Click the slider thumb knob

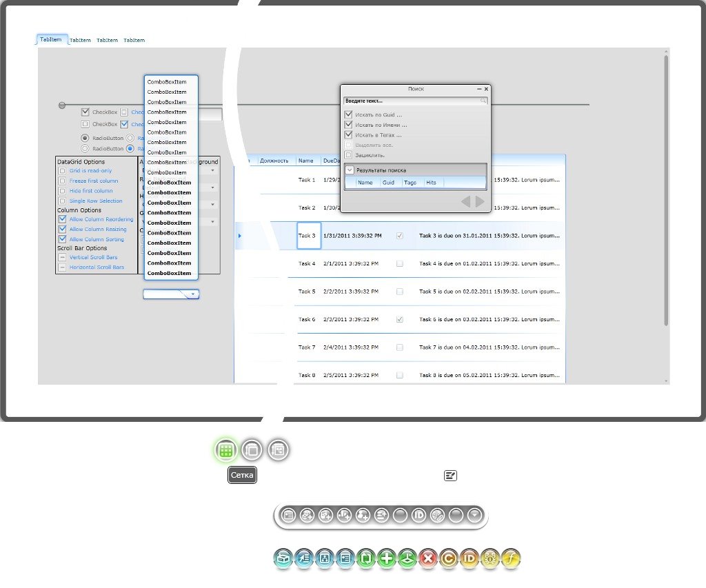pos(62,105)
